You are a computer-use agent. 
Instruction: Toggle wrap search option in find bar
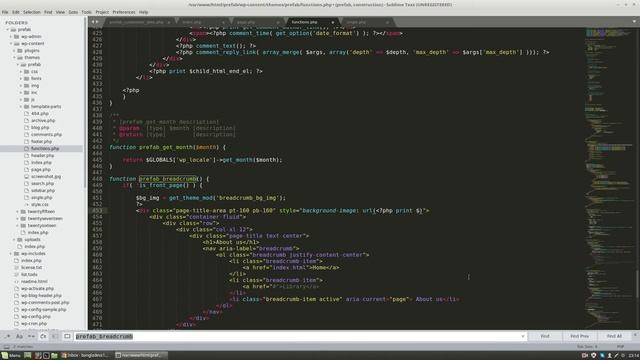point(43,336)
